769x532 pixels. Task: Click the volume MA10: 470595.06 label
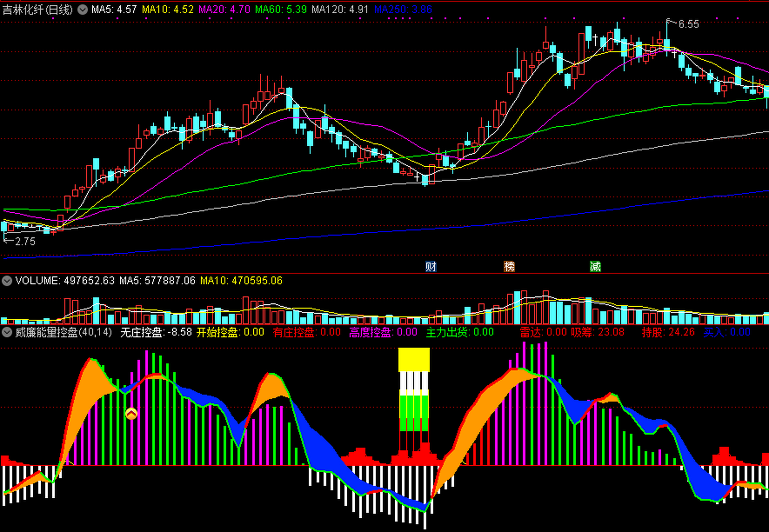coord(241,281)
